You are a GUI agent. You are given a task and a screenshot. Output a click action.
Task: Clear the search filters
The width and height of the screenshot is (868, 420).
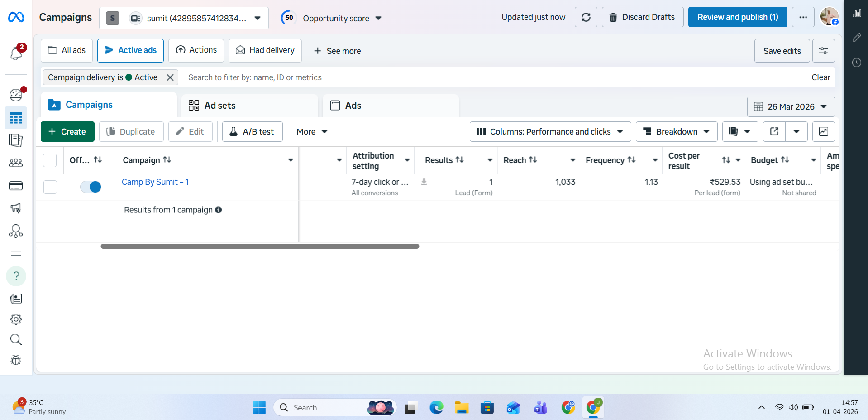click(x=820, y=77)
